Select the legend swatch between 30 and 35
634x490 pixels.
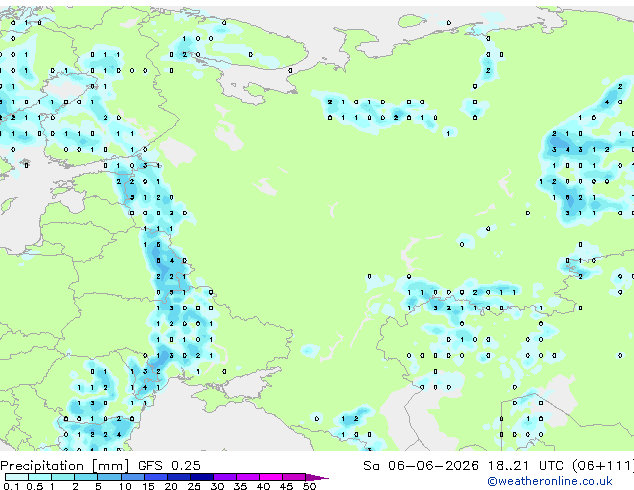click(225, 477)
